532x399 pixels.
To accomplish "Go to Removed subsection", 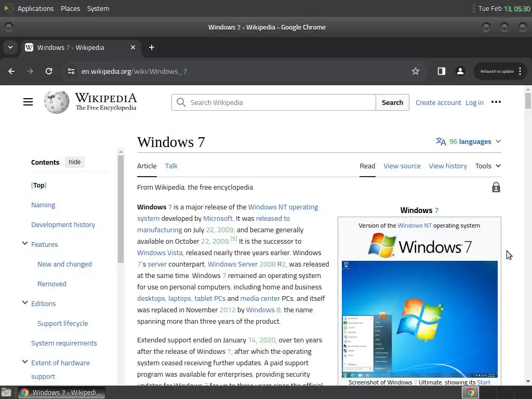I will coord(51,284).
